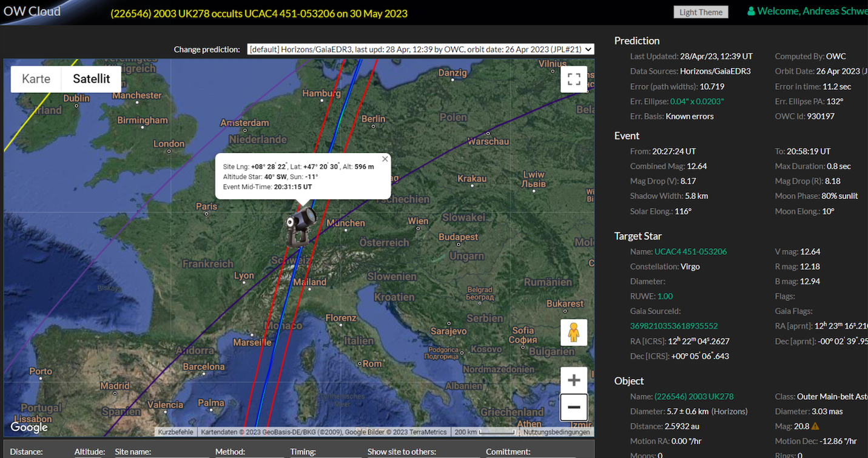
Task: Click the Google logo on map
Action: (29, 427)
